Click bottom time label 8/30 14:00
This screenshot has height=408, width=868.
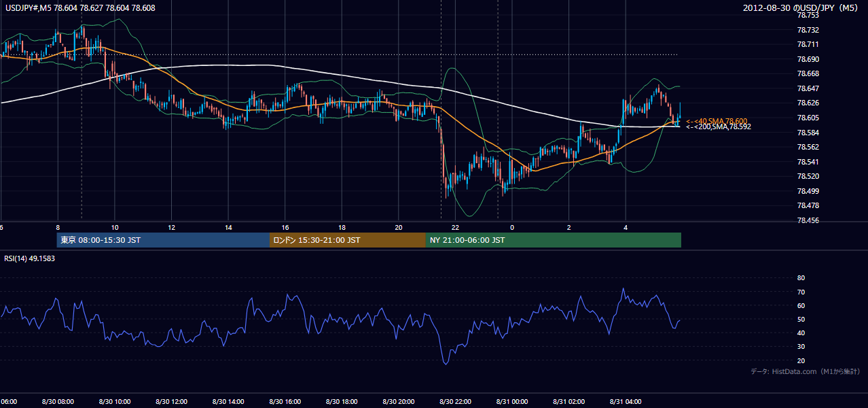tap(228, 402)
